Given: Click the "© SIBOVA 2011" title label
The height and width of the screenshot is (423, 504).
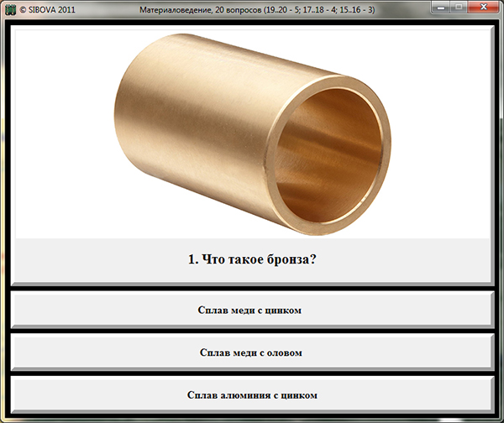Looking at the screenshot, I should point(48,10).
